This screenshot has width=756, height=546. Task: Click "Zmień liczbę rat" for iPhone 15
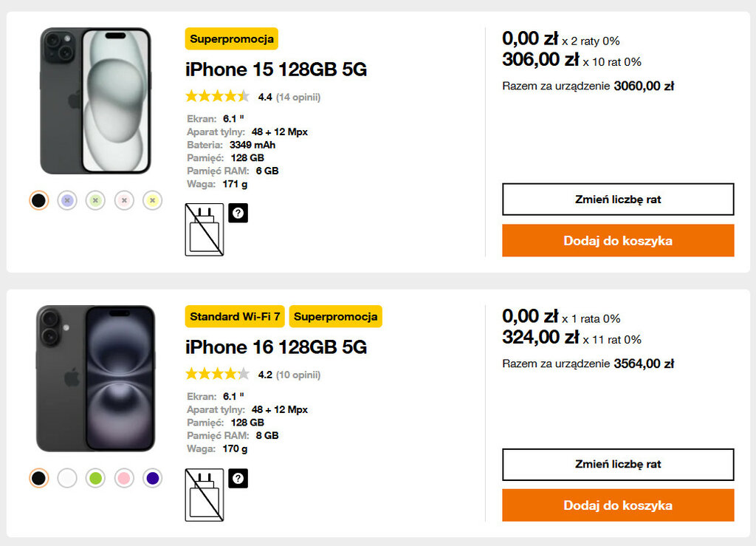coord(618,199)
